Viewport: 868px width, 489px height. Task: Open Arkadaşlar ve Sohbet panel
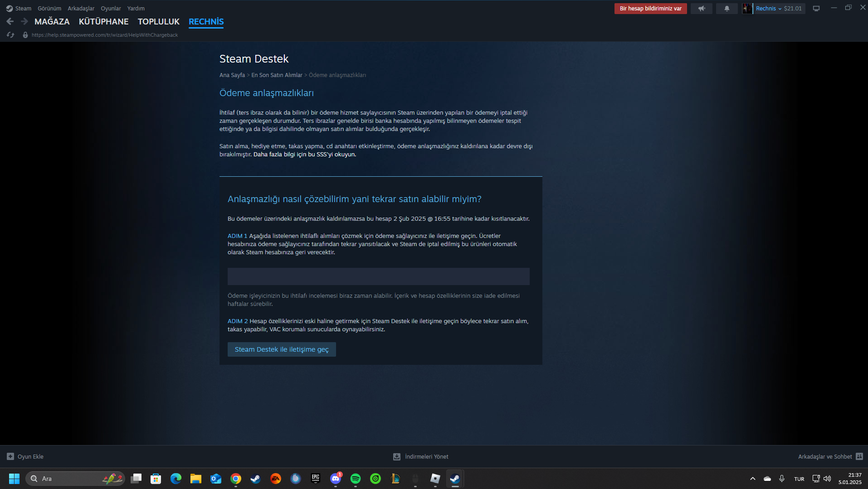click(x=825, y=456)
